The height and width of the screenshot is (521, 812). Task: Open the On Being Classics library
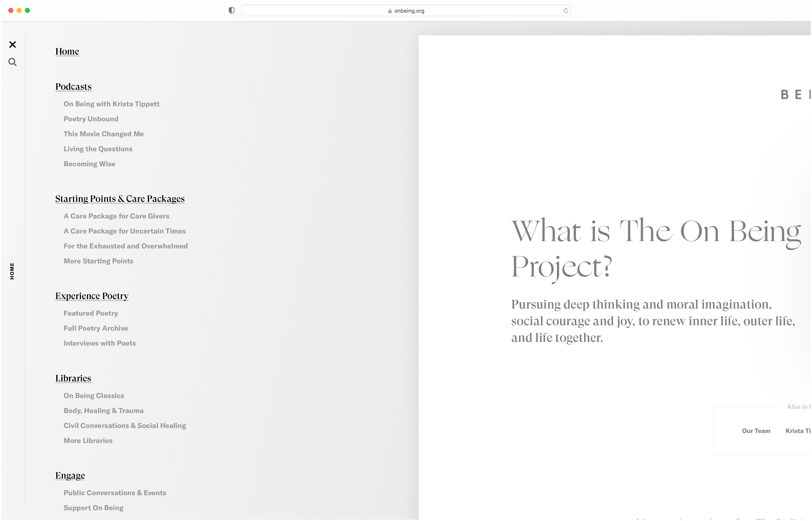(94, 396)
